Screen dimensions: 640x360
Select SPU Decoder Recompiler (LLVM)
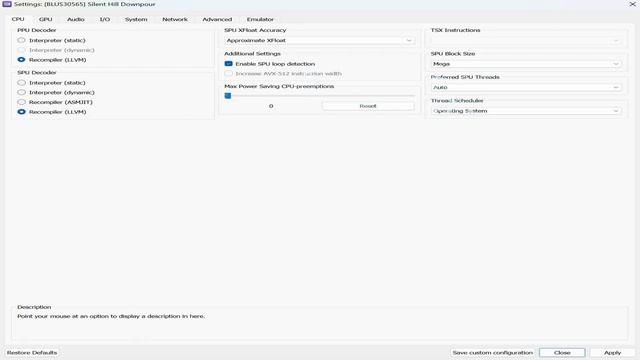tap(52, 112)
